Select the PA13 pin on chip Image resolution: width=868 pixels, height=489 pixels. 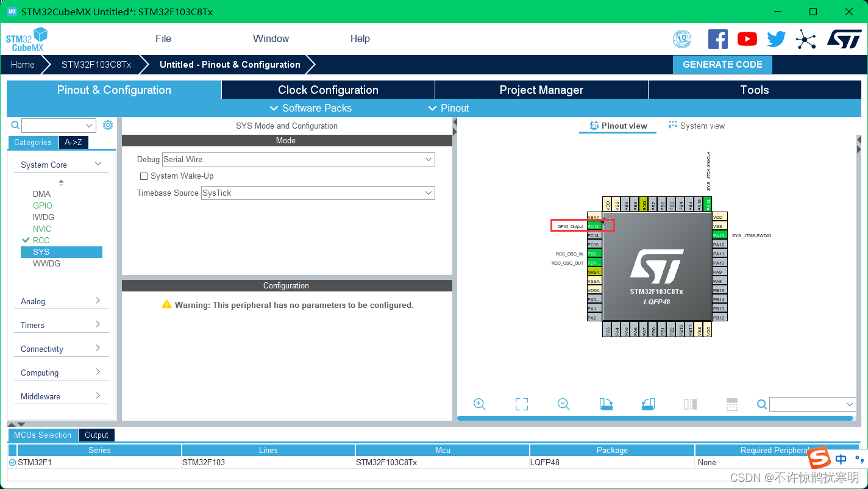click(x=720, y=235)
